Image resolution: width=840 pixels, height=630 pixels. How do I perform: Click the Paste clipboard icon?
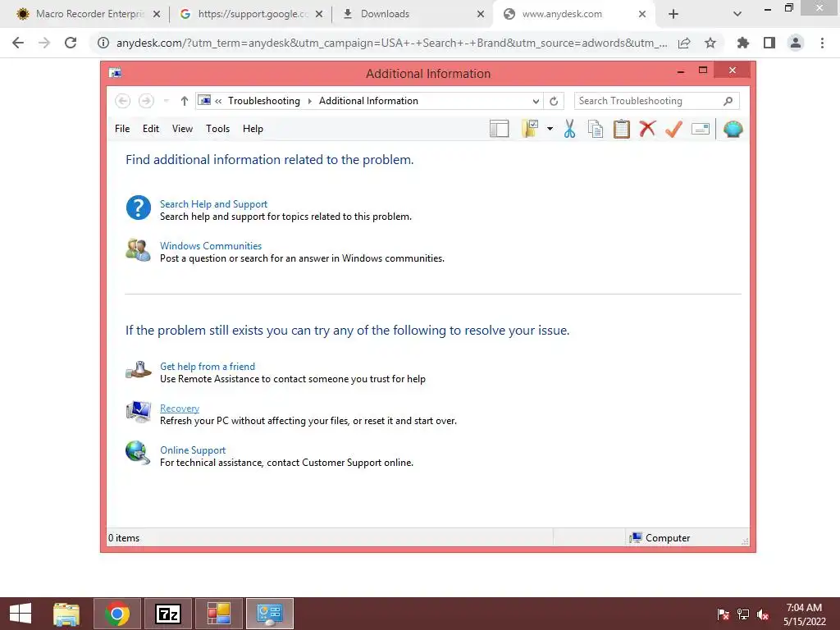click(622, 129)
